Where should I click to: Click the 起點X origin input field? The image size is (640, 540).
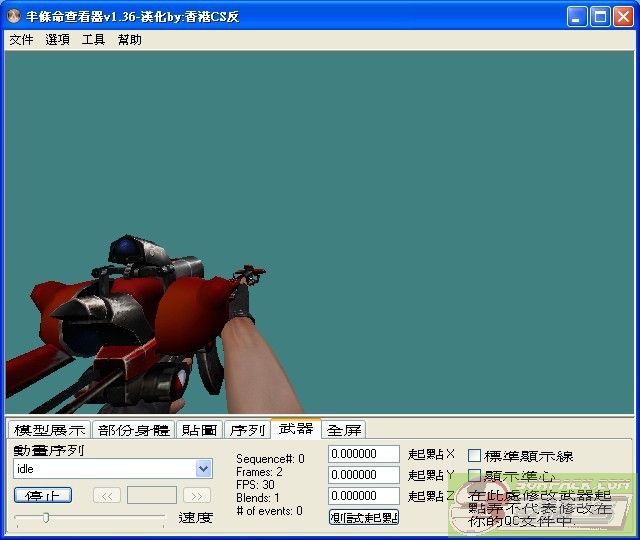[x=363, y=455]
